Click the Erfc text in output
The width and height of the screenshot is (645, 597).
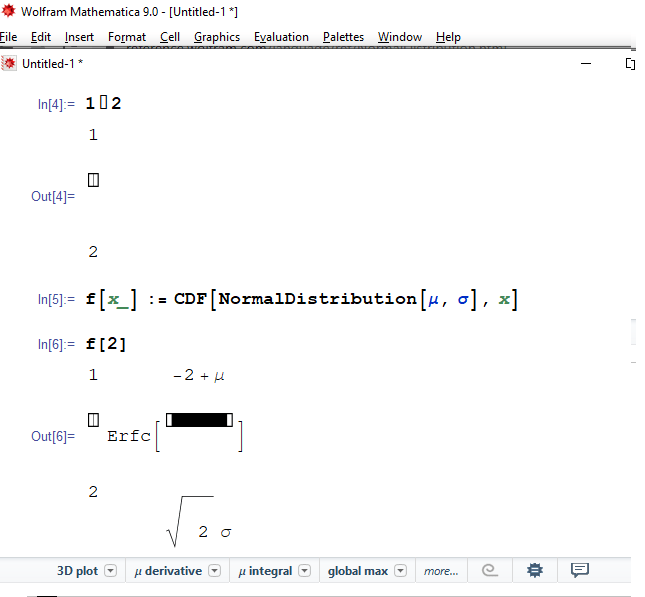click(x=129, y=436)
